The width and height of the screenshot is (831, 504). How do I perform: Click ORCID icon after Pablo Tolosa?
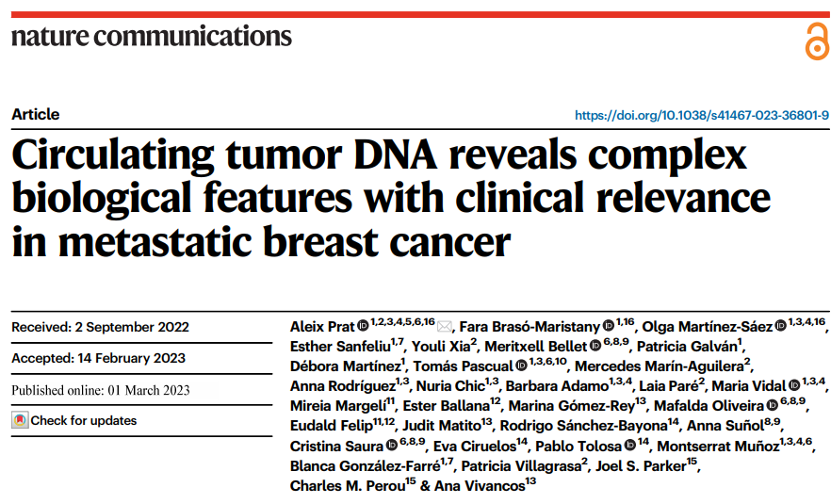[x=629, y=446]
